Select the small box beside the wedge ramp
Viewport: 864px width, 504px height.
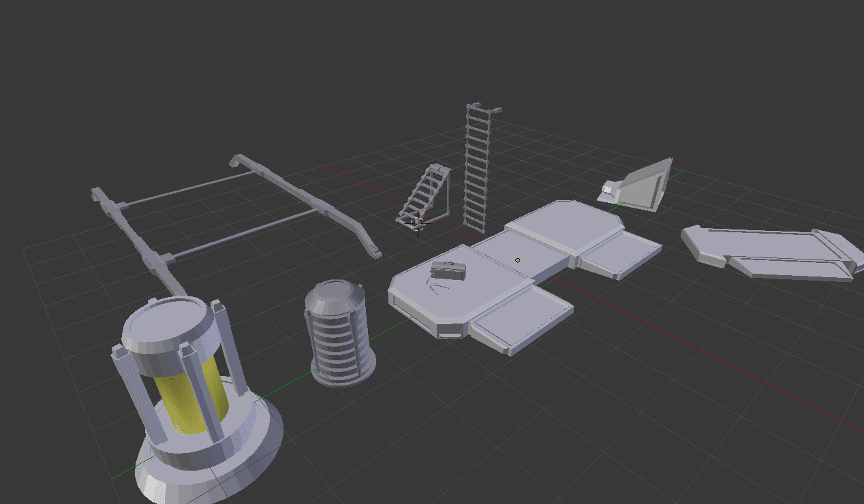point(608,189)
